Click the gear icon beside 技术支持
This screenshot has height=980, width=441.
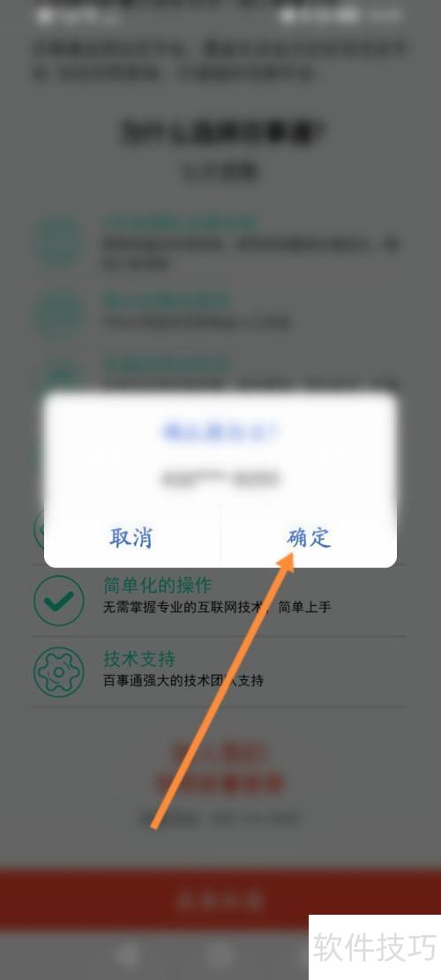tap(59, 672)
